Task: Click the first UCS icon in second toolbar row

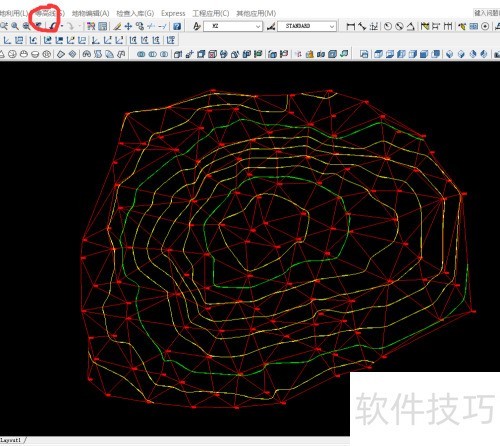Action: click(x=7, y=40)
